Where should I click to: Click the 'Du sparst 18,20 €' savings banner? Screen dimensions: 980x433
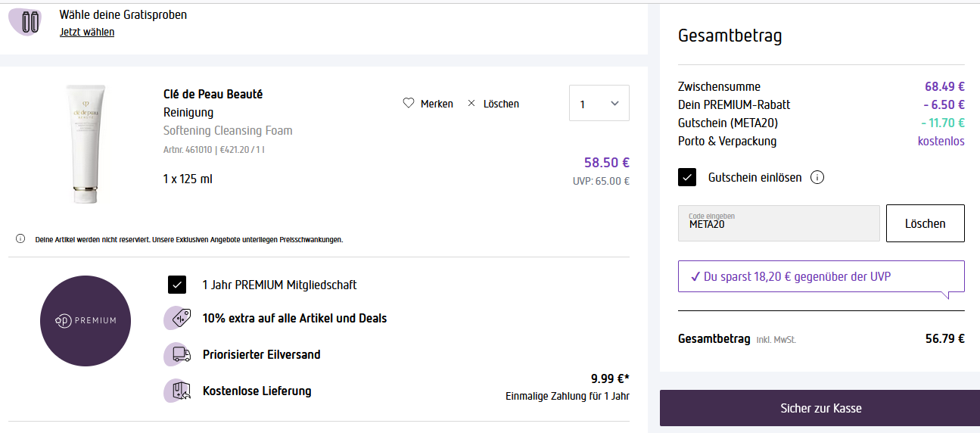click(820, 276)
